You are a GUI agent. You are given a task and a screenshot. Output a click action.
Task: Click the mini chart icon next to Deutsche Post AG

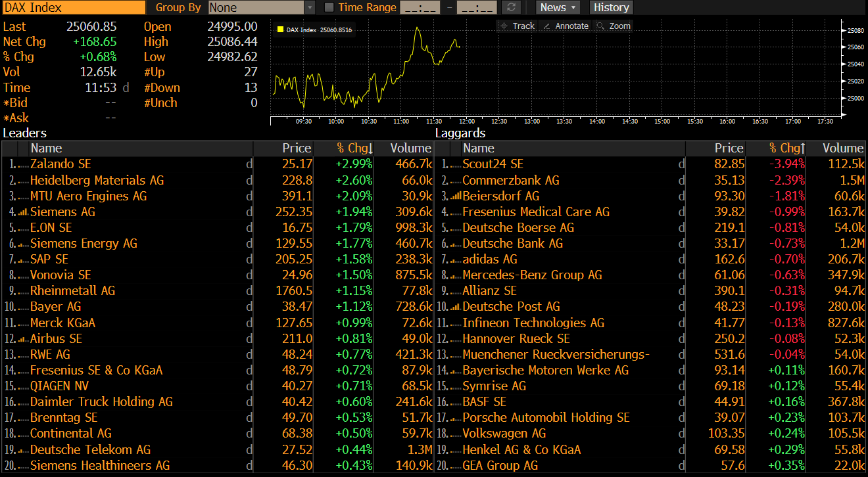(456, 306)
